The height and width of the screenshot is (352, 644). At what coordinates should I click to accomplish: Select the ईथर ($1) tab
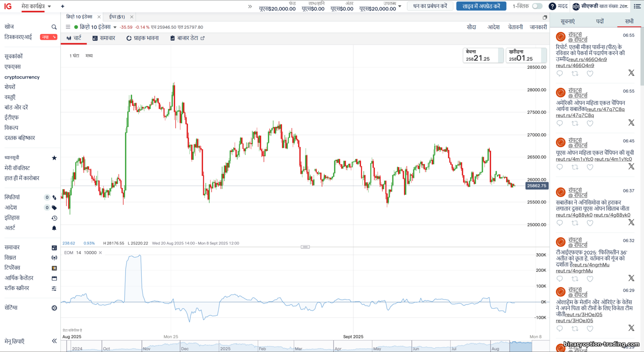click(117, 17)
